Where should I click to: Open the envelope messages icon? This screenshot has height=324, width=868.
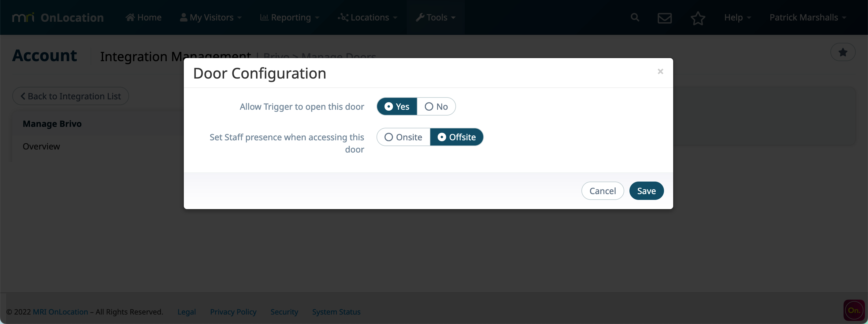(x=665, y=18)
